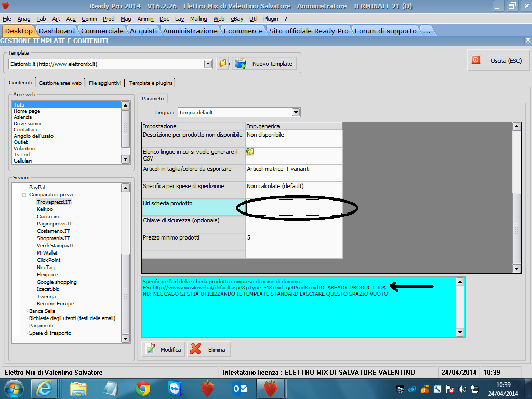532x399 pixels.
Task: Open the Template dropdown list
Action: pyautogui.click(x=208, y=64)
